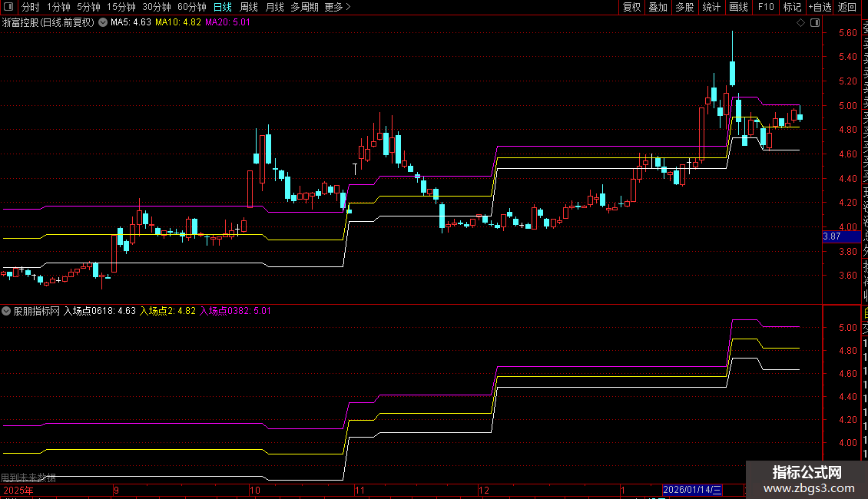
Task: Click the yellow 入场点2: 4.82 label
Action: pyautogui.click(x=167, y=311)
